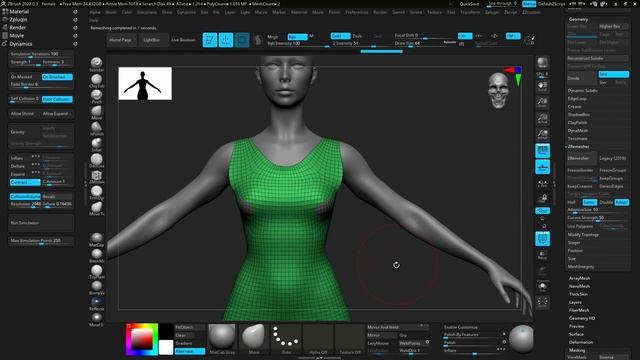640x360 pixels.
Task: Toggle Smt next to Divide
Action: tap(613, 74)
